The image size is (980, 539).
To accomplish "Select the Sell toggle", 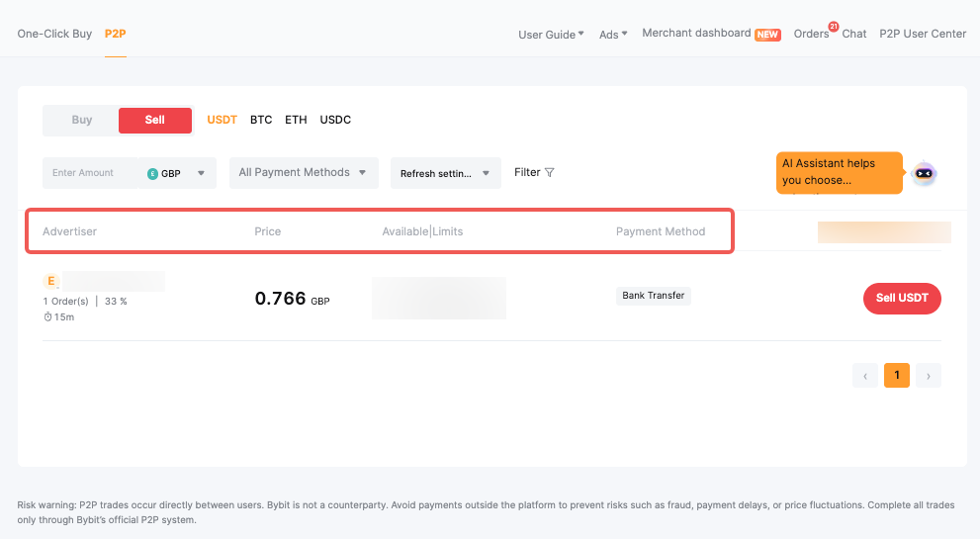I will (x=155, y=120).
